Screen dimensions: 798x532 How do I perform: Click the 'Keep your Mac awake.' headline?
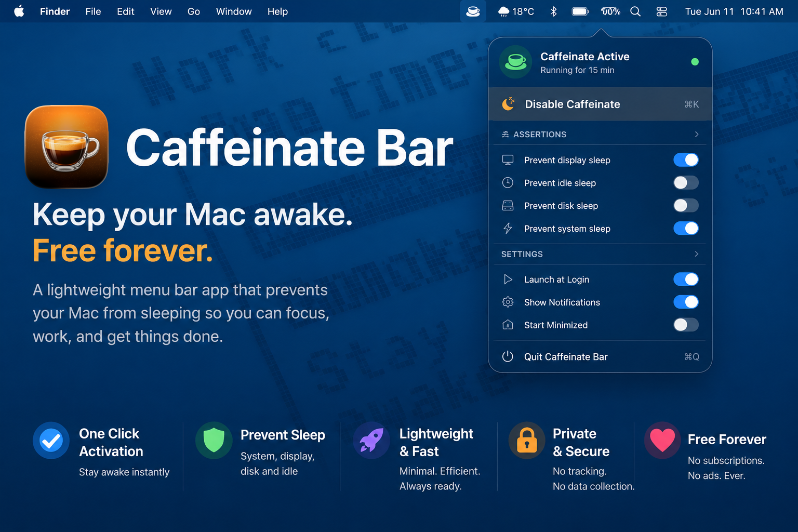pos(193,216)
